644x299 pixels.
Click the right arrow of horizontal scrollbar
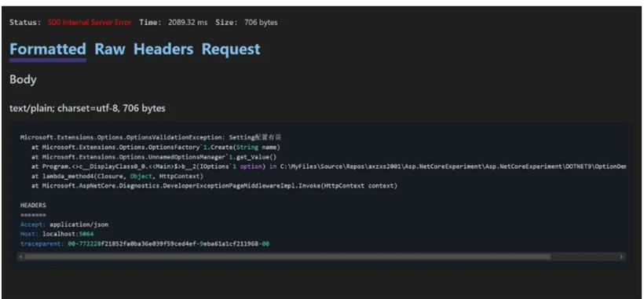click(622, 257)
